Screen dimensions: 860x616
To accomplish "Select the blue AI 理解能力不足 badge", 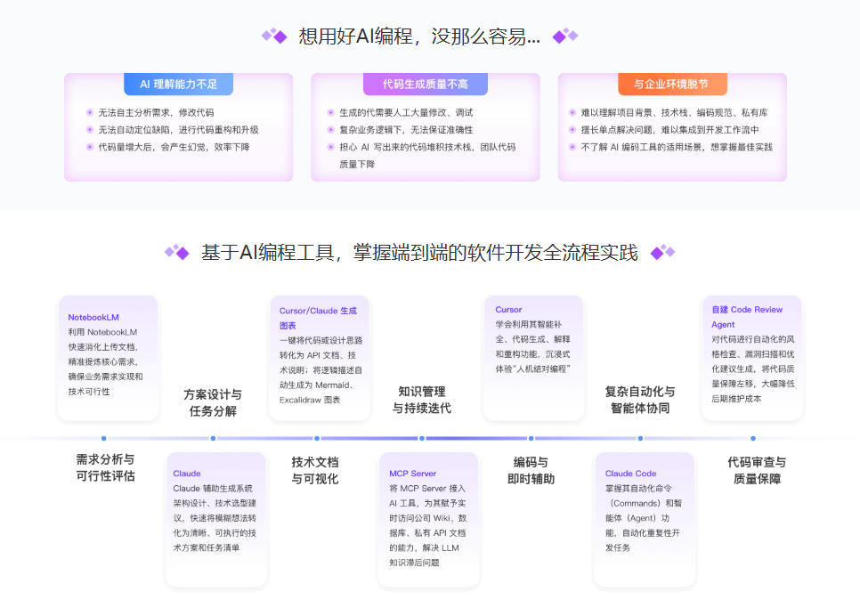I will coord(178,85).
